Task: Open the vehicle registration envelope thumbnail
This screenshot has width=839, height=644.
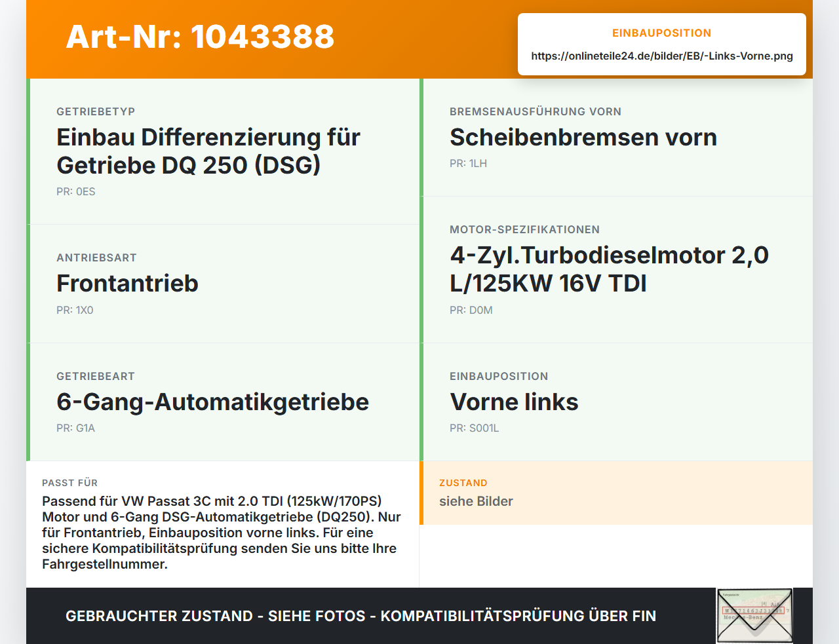Action: pos(754,615)
